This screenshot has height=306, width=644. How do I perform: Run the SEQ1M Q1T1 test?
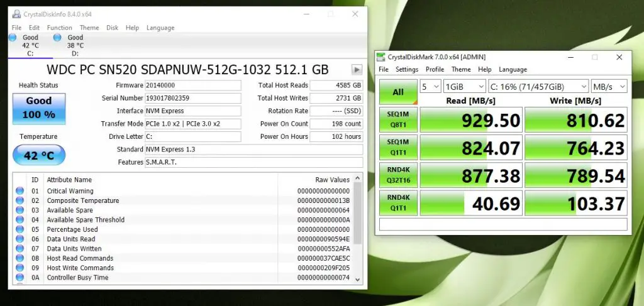pos(398,147)
